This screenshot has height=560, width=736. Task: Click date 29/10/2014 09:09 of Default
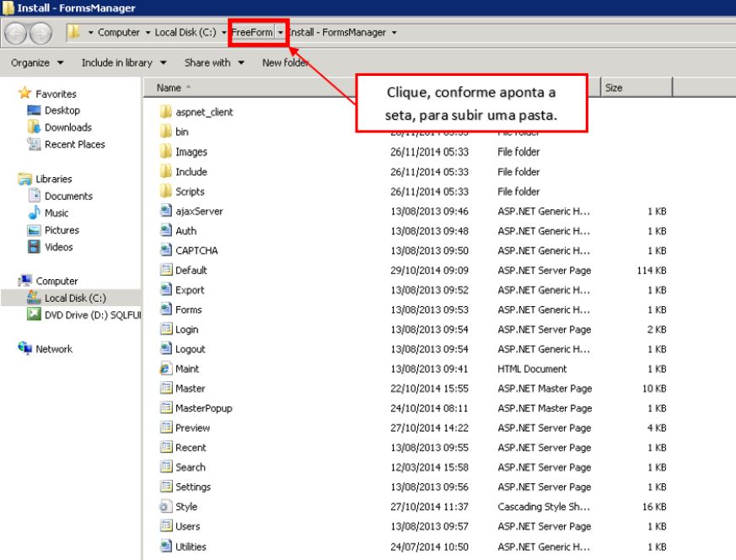point(429,271)
